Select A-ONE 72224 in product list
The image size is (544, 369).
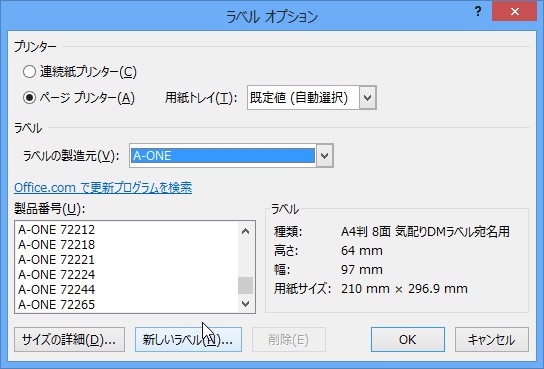click(127, 275)
